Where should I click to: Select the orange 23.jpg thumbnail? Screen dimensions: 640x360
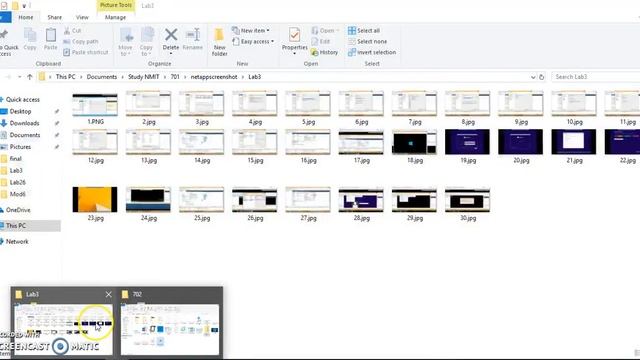click(x=95, y=200)
